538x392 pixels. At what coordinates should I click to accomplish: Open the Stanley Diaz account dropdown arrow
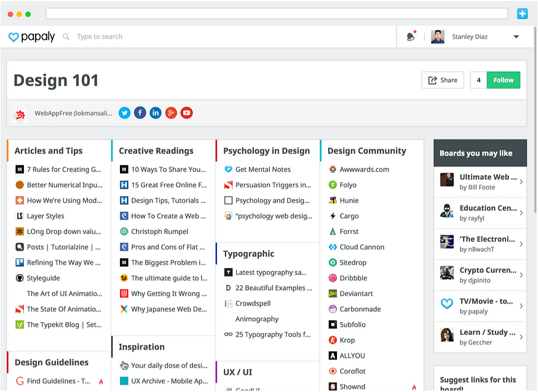516,37
